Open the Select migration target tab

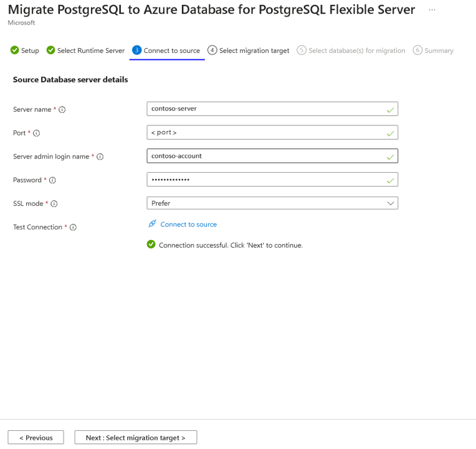(249, 51)
